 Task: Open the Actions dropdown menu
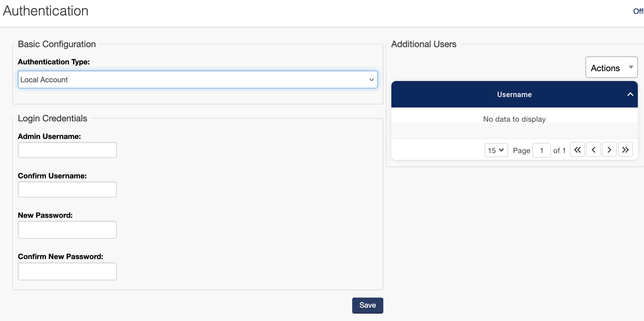[611, 67]
